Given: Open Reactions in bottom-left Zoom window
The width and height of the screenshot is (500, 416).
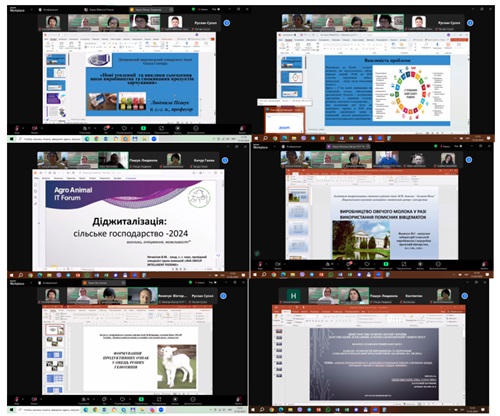Looking at the screenshot, I should point(122,399).
